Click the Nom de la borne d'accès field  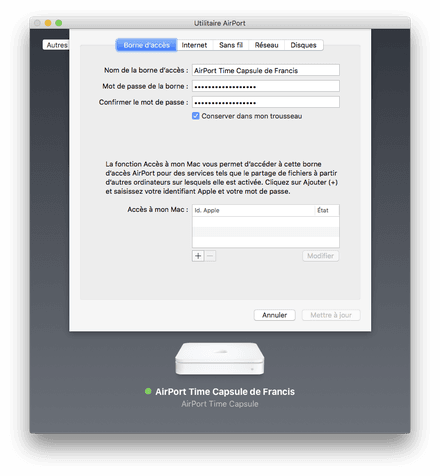[x=266, y=70]
